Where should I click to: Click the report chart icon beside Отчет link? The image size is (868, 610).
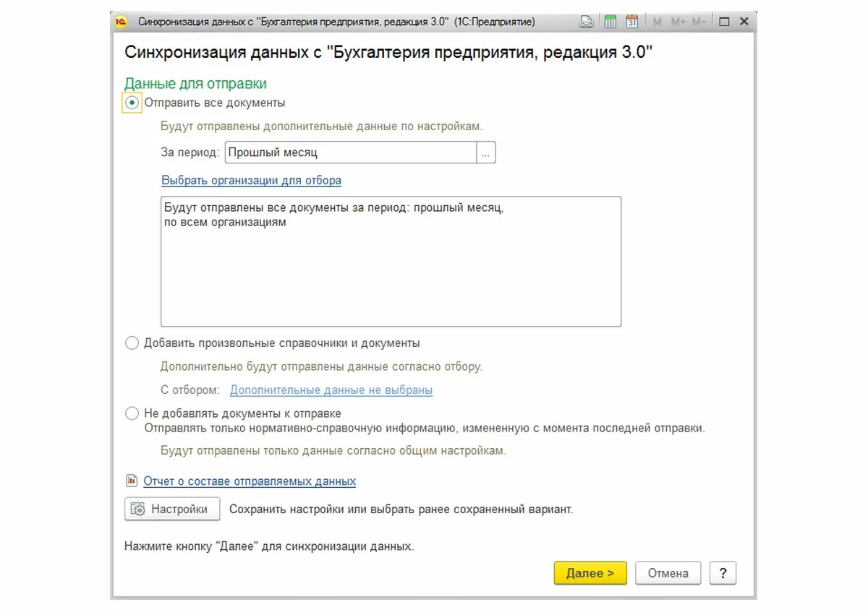coord(131,480)
